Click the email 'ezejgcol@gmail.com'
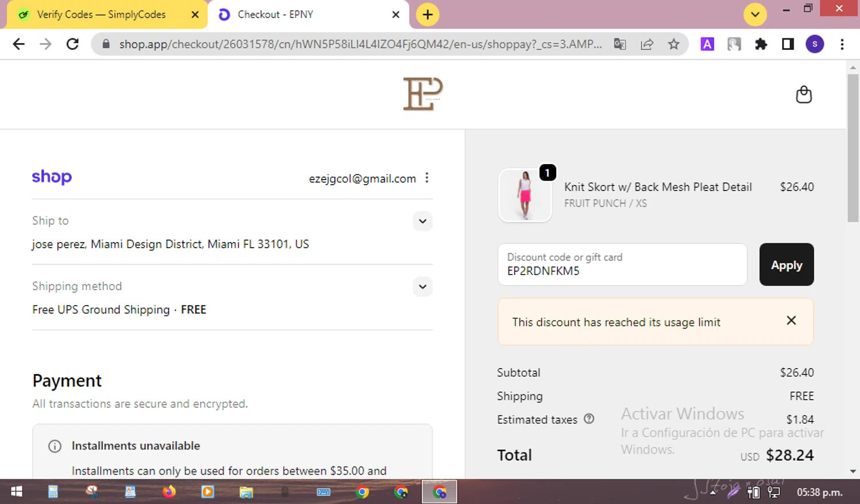Image resolution: width=860 pixels, height=504 pixels. [362, 178]
